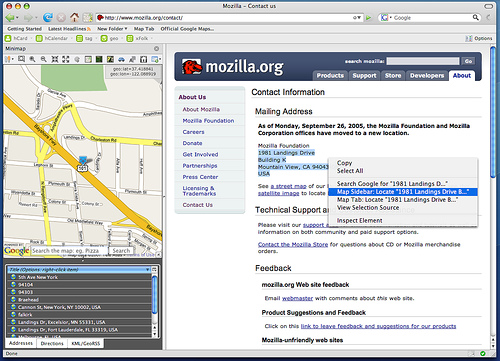Open the Products tab on mozilla.org

[x=330, y=76]
